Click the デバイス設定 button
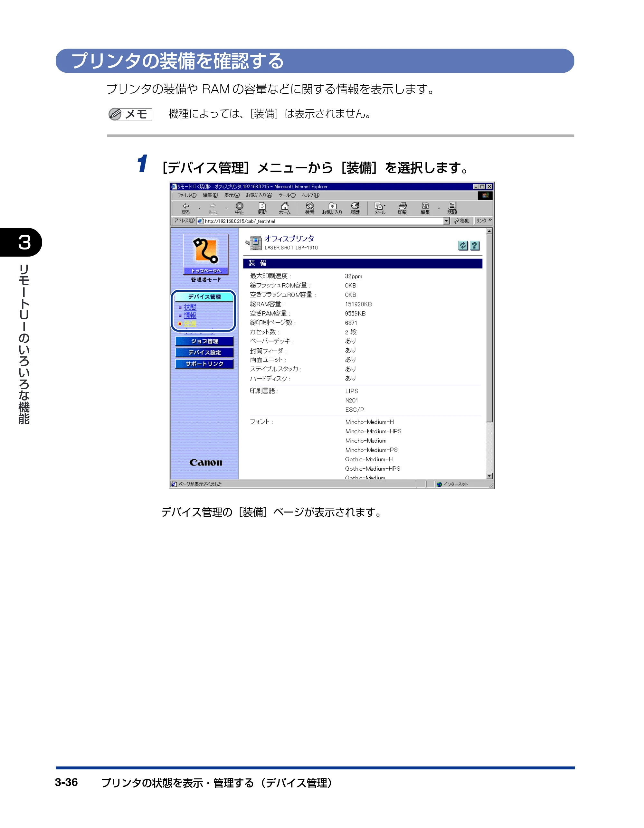This screenshot has width=644, height=828. click(x=204, y=353)
